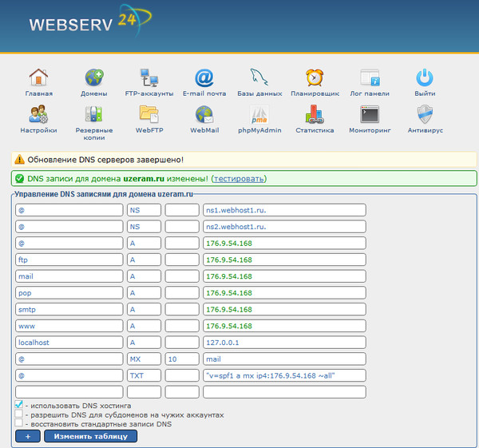The width and height of the screenshot is (479, 448).
Task: Click the green check icon in success notice
Action: point(19,178)
